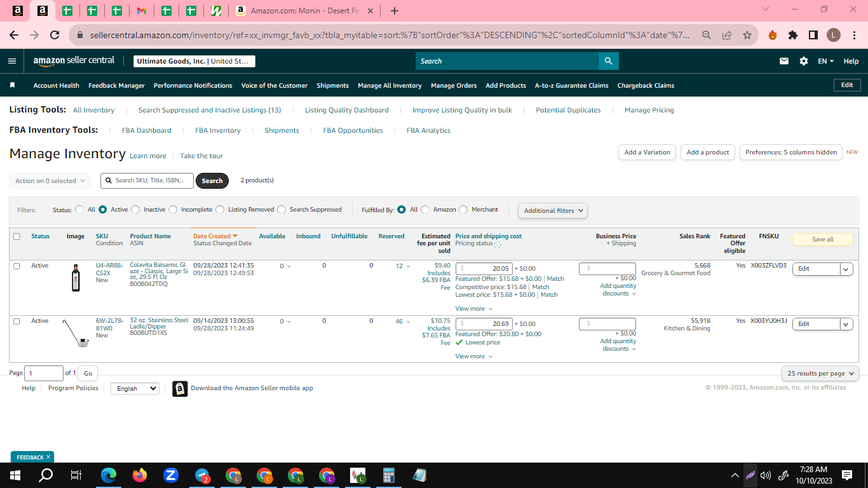Expand Additional filters dropdown
868x488 pixels.
click(x=553, y=210)
